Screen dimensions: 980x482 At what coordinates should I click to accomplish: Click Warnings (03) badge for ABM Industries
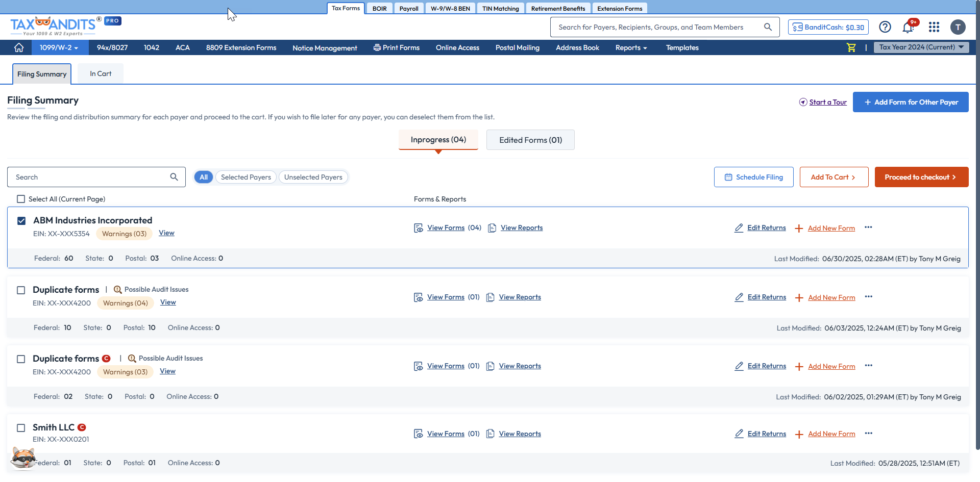[x=124, y=234]
